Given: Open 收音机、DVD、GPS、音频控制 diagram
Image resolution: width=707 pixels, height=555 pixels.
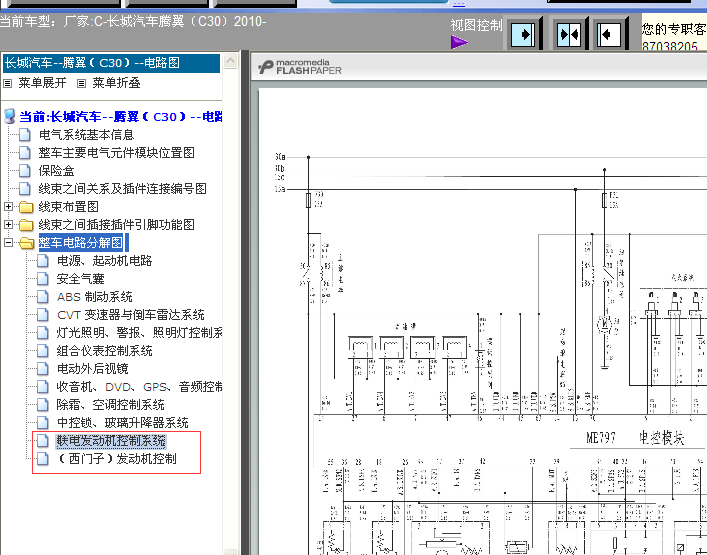Looking at the screenshot, I should tap(139, 387).
